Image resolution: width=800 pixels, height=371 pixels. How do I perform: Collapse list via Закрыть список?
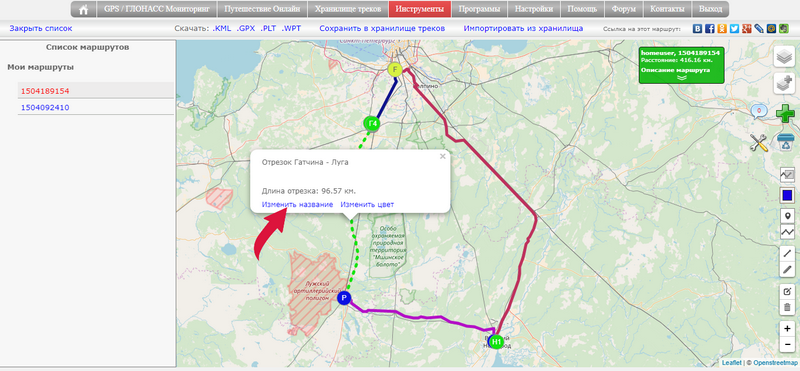[x=41, y=29]
